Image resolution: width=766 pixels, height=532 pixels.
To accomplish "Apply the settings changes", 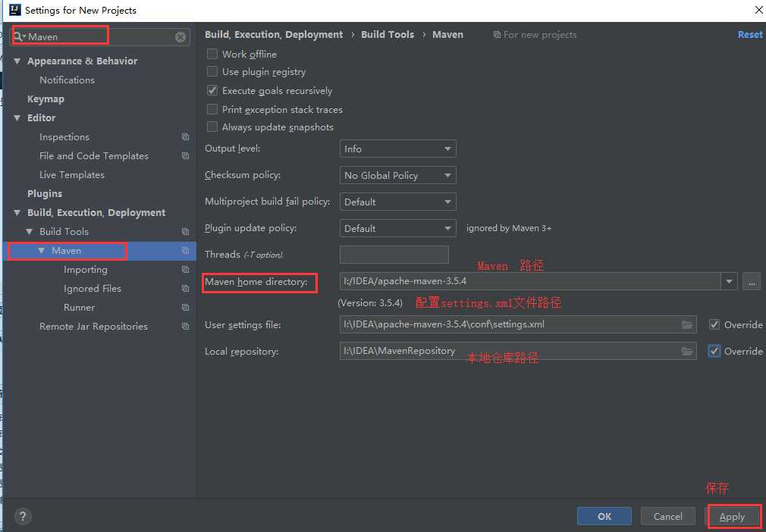I will tap(733, 517).
